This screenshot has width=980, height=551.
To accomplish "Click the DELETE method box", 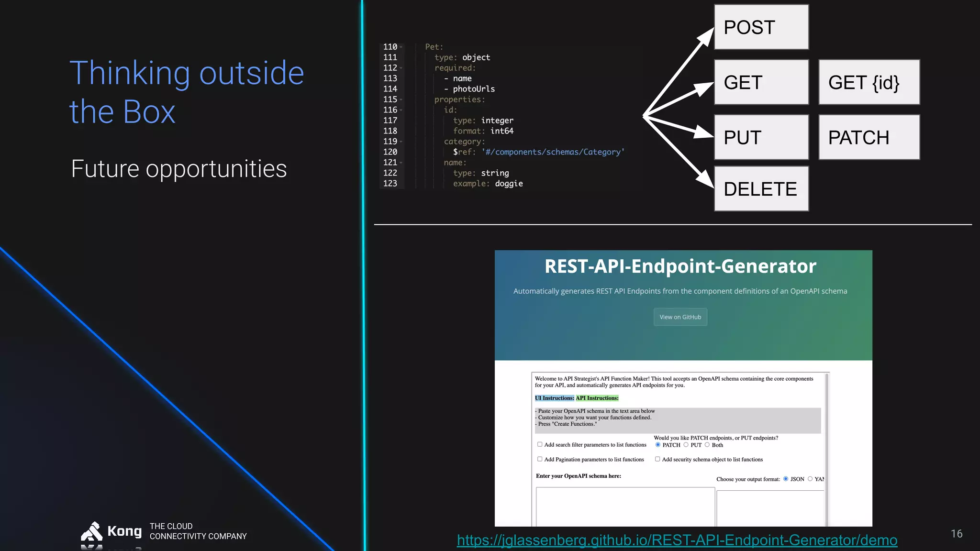I will tap(761, 189).
